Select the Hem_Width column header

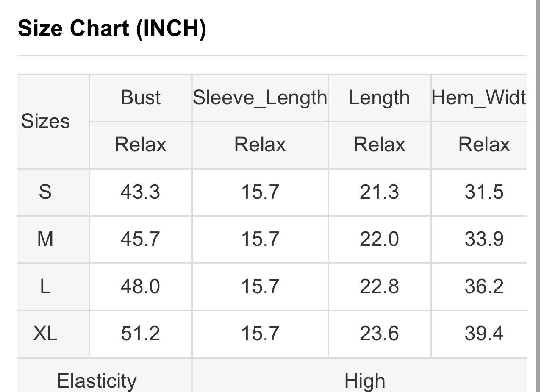tap(479, 98)
